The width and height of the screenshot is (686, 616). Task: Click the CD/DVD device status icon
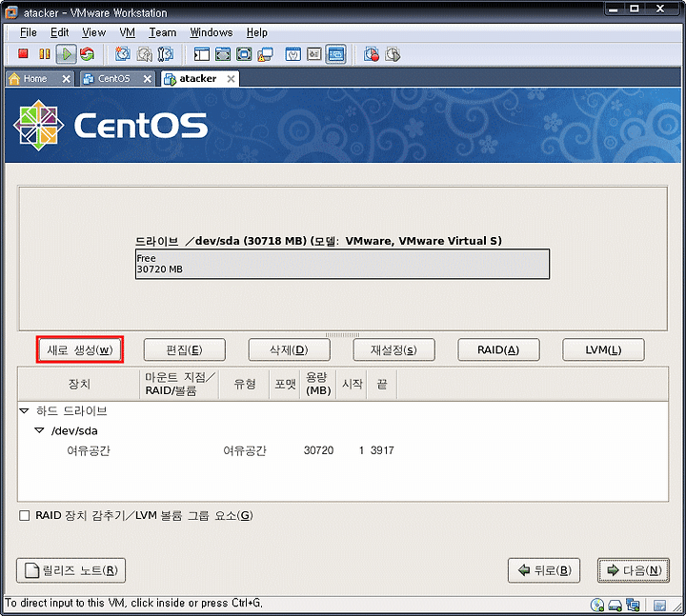[x=597, y=606]
